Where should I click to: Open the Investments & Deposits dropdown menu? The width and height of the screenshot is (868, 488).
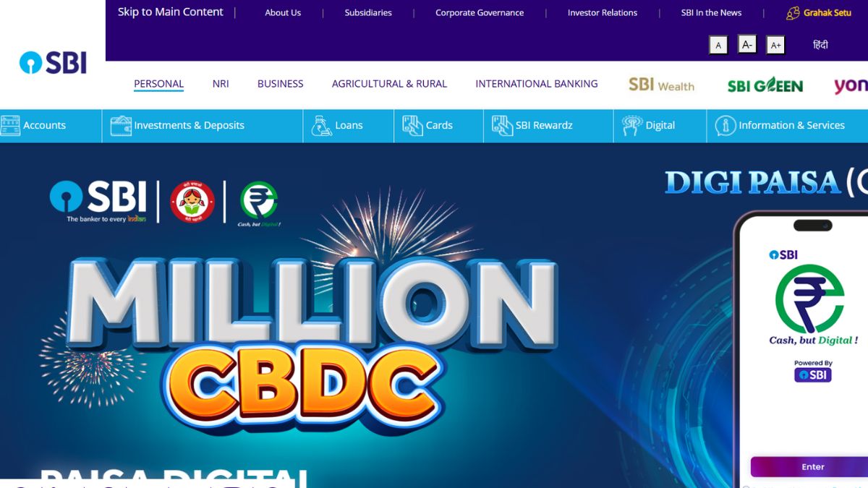(189, 126)
